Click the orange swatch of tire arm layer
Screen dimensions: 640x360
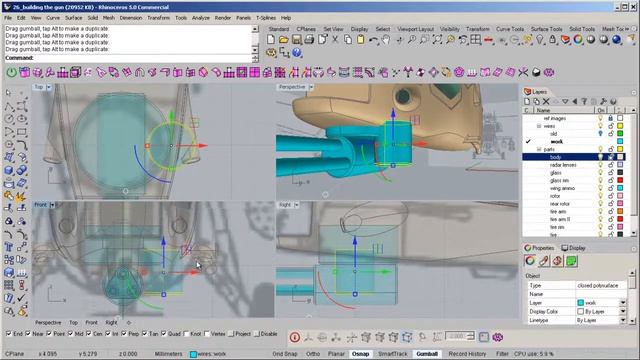coord(620,211)
